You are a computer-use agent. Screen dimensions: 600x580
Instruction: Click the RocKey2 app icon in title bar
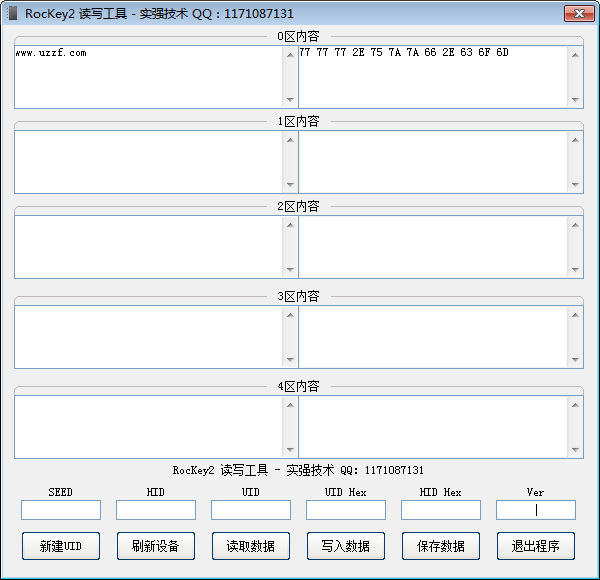[13, 13]
